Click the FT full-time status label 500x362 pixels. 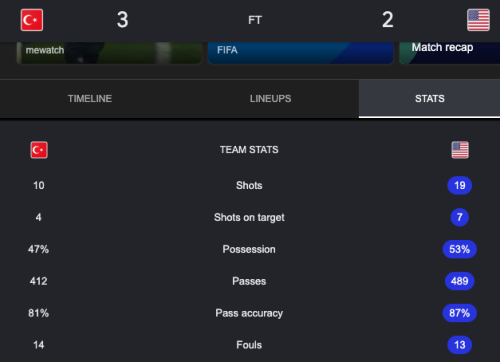(x=255, y=20)
